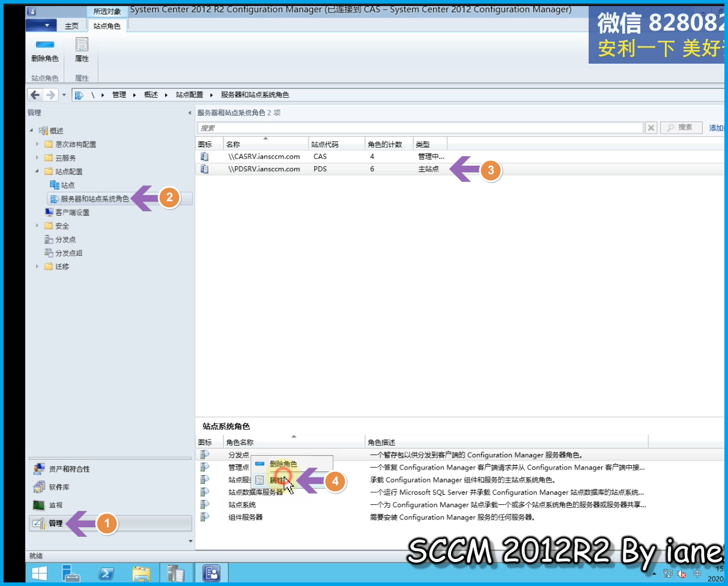Sort by the 名称 column header
The image size is (728, 586).
click(266, 144)
